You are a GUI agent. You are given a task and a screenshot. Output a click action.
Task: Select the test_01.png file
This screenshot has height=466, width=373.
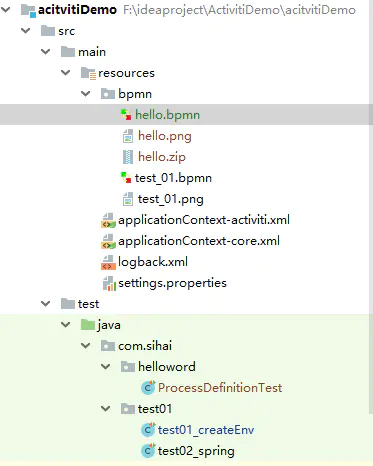point(171,199)
